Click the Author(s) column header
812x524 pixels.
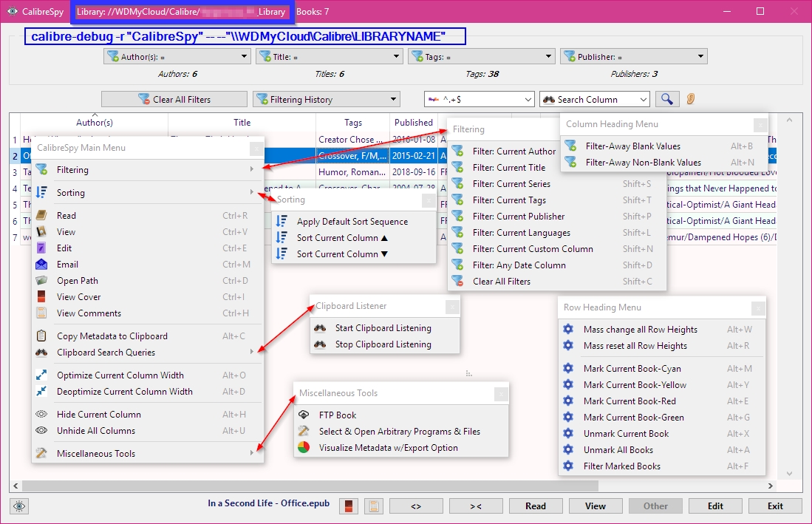click(x=95, y=122)
